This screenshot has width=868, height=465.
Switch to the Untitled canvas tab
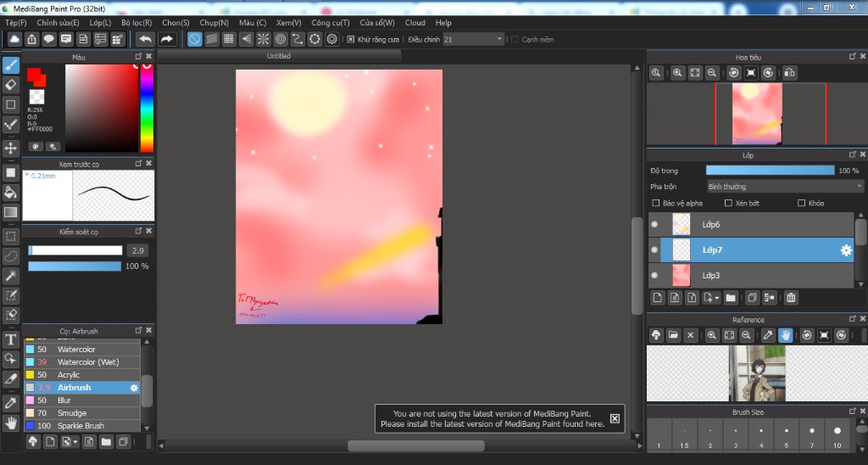[x=279, y=56]
